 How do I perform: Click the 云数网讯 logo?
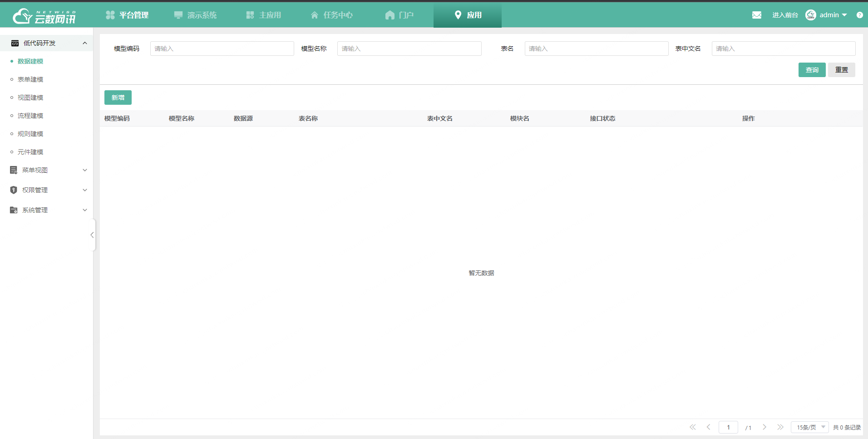tap(44, 16)
